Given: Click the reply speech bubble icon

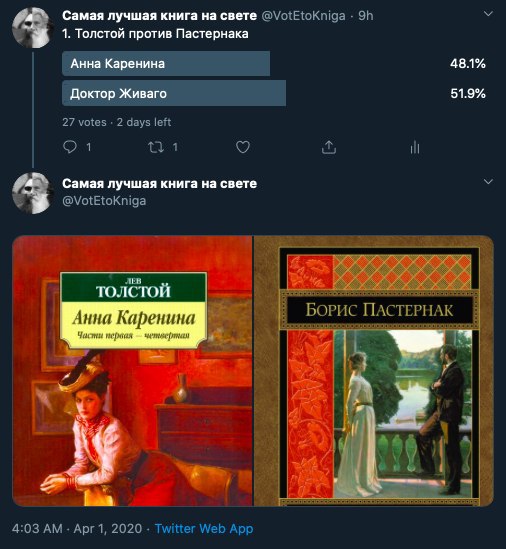Looking at the screenshot, I should click(x=70, y=147).
